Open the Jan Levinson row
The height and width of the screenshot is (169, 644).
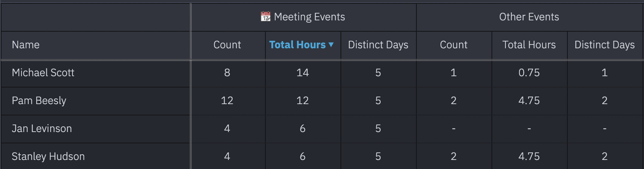coord(322,129)
